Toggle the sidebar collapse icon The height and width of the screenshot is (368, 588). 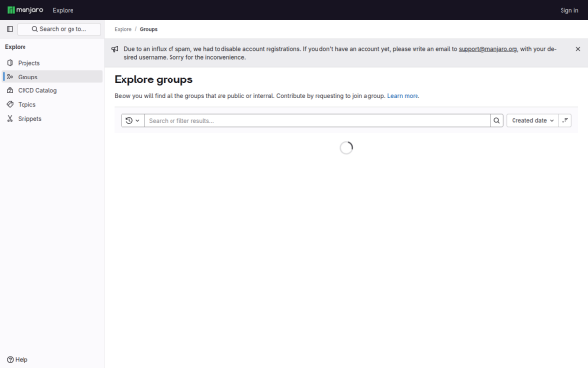tap(10, 29)
